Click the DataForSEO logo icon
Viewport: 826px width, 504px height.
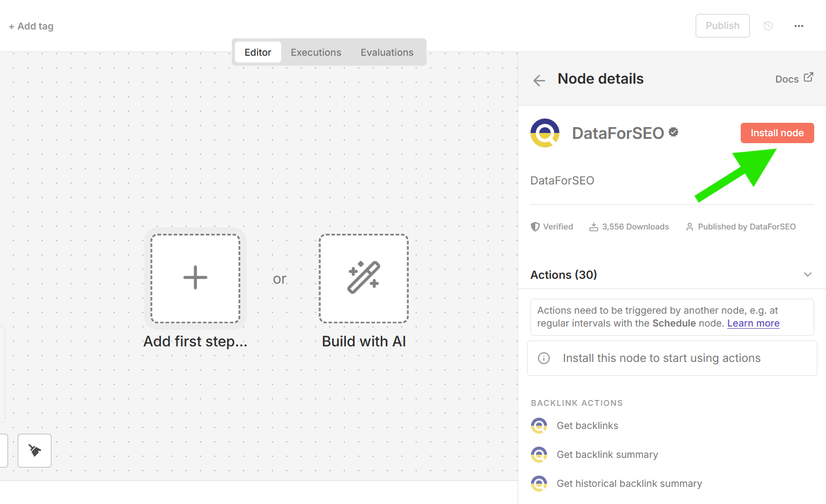coord(545,133)
